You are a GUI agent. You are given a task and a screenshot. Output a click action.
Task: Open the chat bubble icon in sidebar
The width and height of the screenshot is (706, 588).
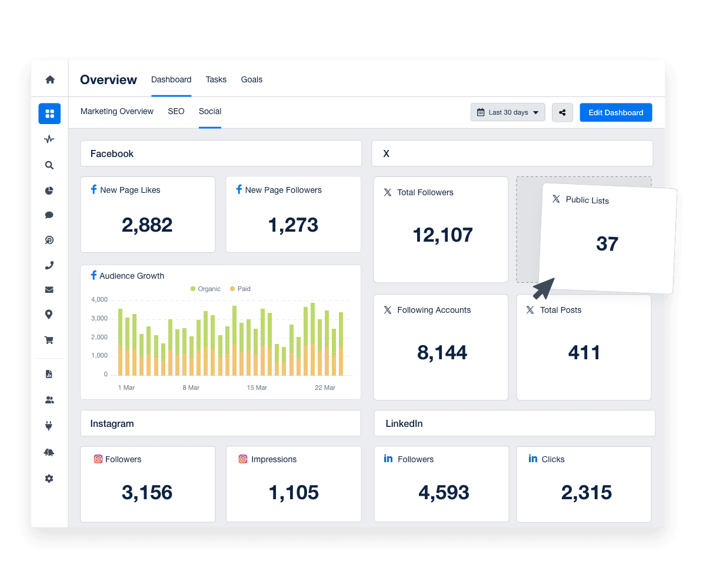click(49, 215)
